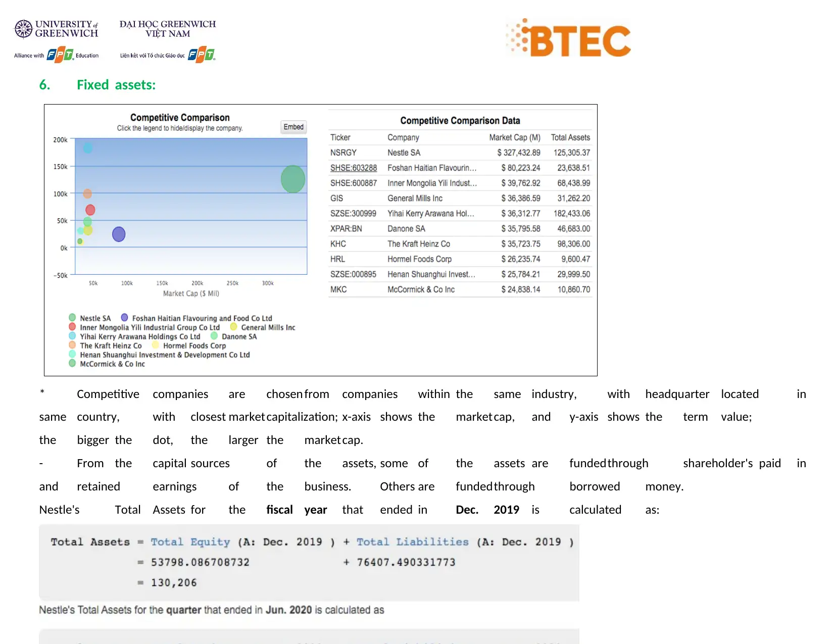Select the General Mills Inc table cell
The height and width of the screenshot is (644, 834).
(x=415, y=199)
